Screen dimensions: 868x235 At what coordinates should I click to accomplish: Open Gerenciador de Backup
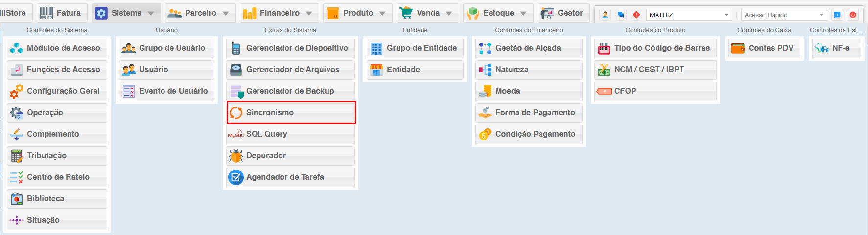[291, 91]
